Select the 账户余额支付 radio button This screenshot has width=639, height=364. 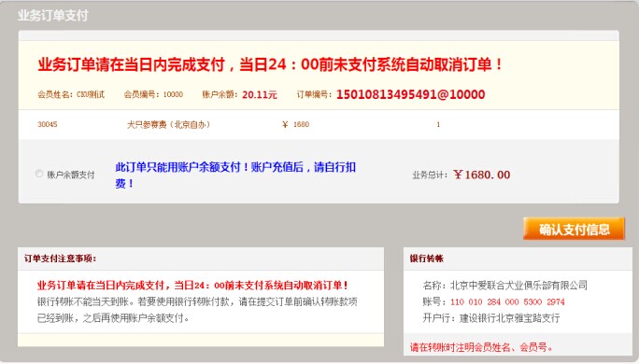[39, 174]
